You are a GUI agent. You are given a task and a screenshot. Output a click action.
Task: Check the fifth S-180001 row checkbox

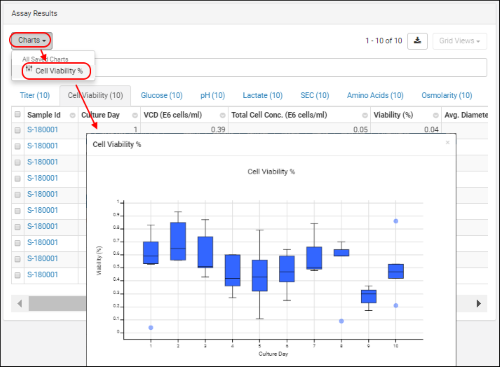(x=18, y=194)
